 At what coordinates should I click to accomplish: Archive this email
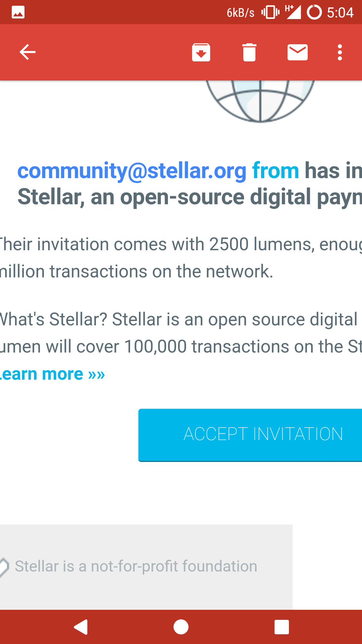pyautogui.click(x=201, y=52)
